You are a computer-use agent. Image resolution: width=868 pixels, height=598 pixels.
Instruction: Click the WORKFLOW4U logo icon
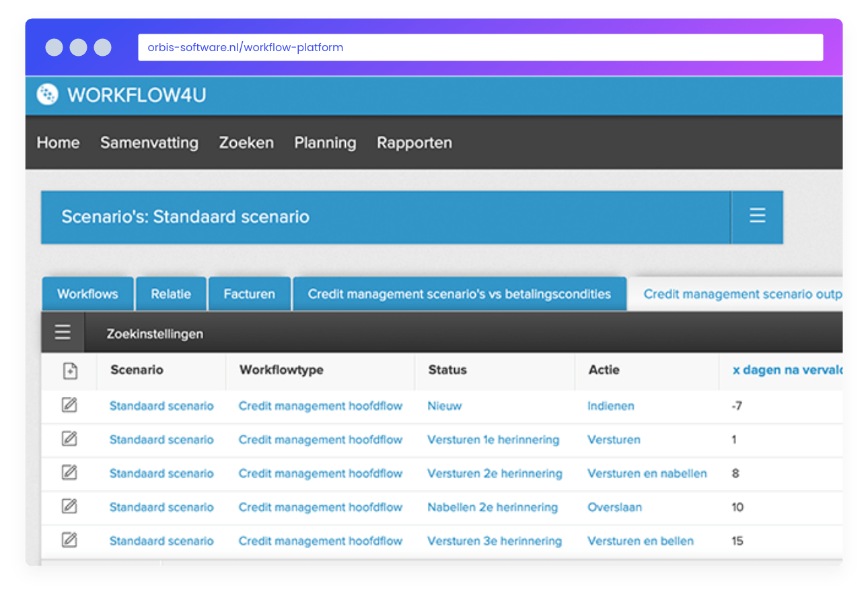(46, 94)
